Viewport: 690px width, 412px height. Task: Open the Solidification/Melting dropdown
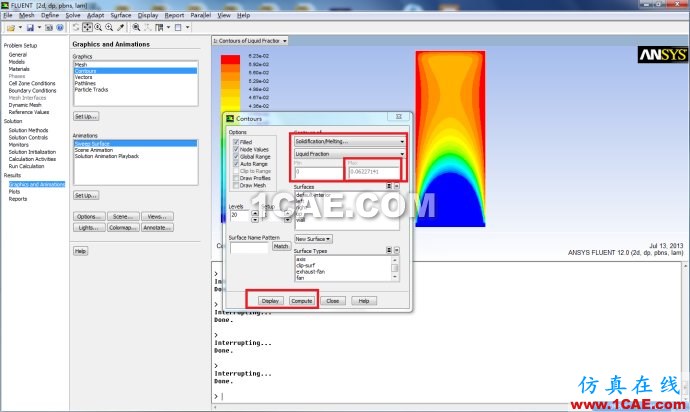(349, 141)
